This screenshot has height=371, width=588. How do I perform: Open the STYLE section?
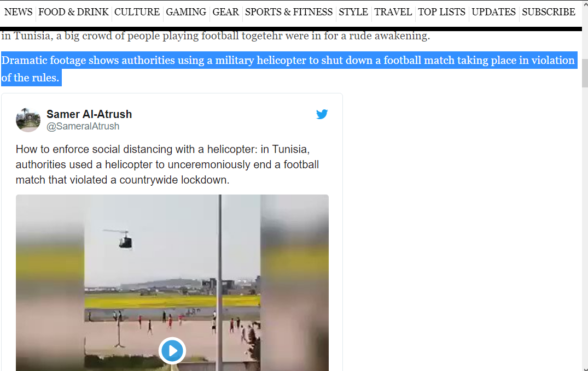tap(353, 12)
